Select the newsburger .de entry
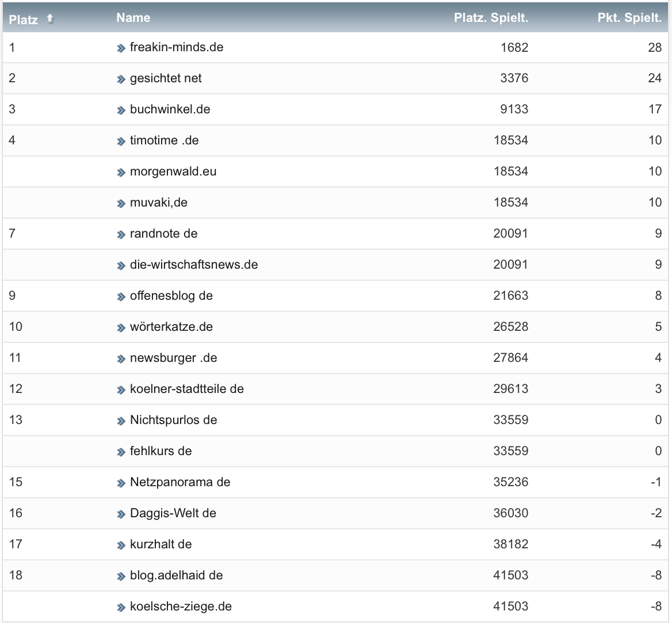 pyautogui.click(x=173, y=358)
